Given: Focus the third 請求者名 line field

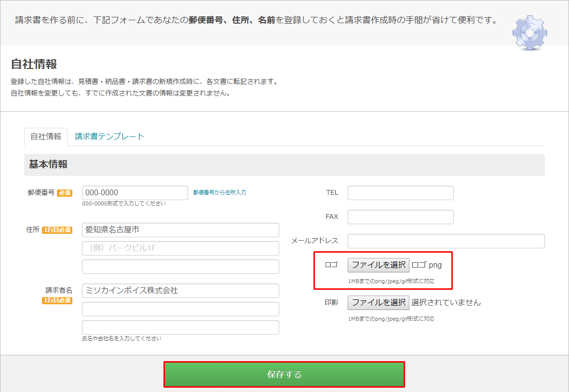Looking at the screenshot, I should pos(180,327).
